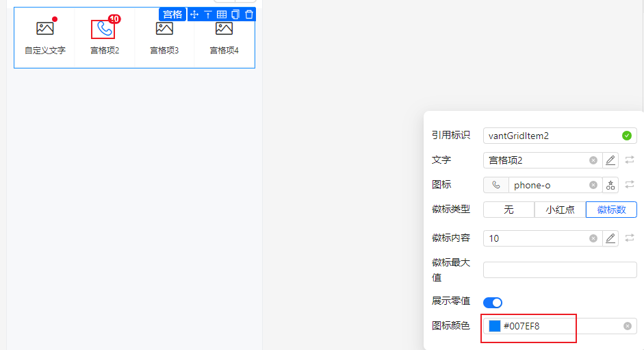This screenshot has width=644, height=350.
Task: Click the 引用标识 input vantGridItem2
Action: click(x=560, y=136)
